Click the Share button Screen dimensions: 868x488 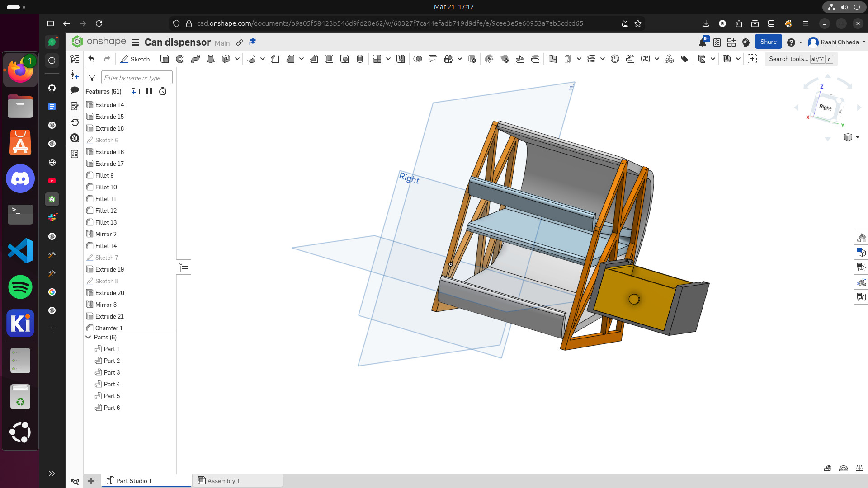[768, 41]
